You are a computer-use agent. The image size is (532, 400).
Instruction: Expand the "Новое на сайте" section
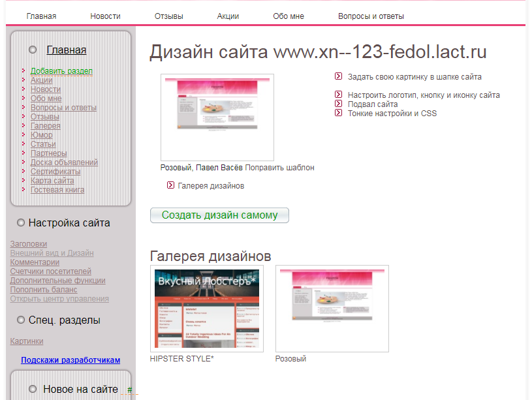pyautogui.click(x=31, y=389)
